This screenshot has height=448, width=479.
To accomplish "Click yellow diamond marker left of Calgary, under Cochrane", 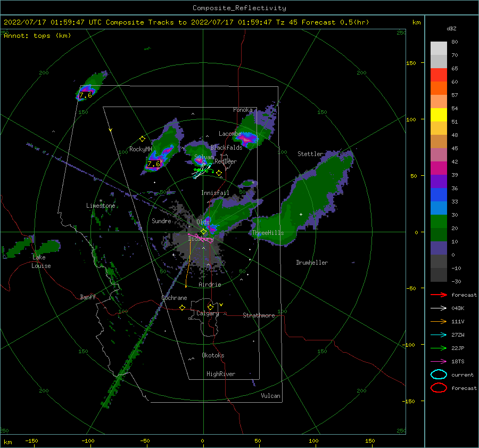I will point(183,307).
